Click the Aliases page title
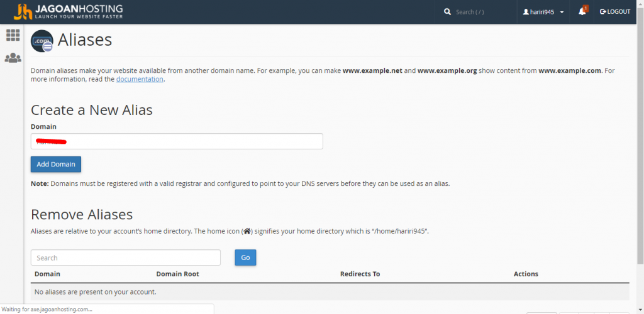 click(85, 40)
